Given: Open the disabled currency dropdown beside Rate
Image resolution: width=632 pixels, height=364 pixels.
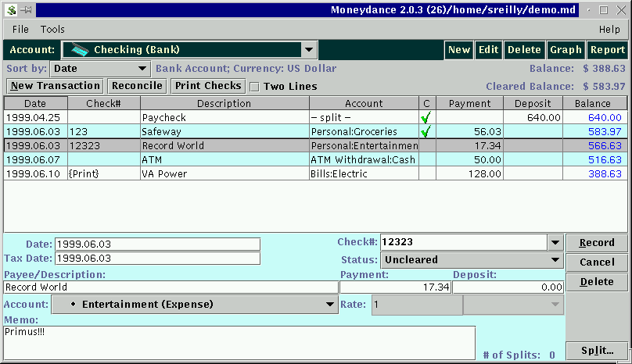Looking at the screenshot, I should point(513,305).
